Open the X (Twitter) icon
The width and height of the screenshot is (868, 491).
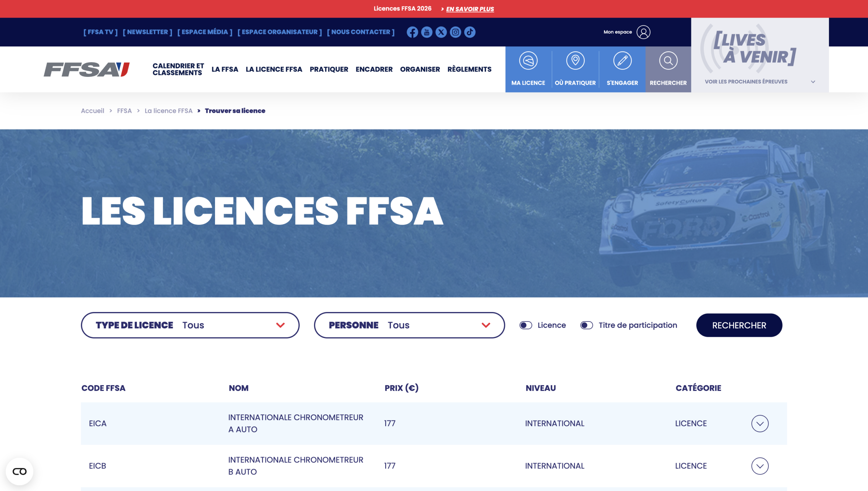[x=441, y=32]
